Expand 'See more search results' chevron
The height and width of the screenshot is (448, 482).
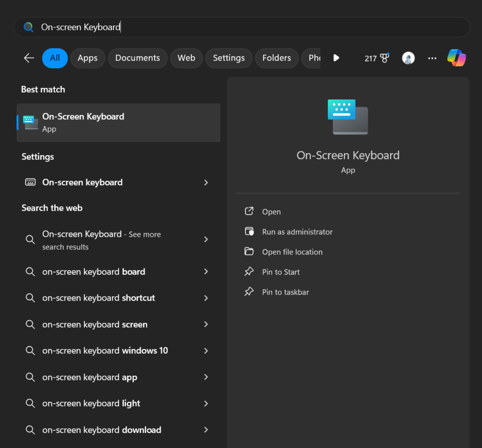tap(206, 239)
